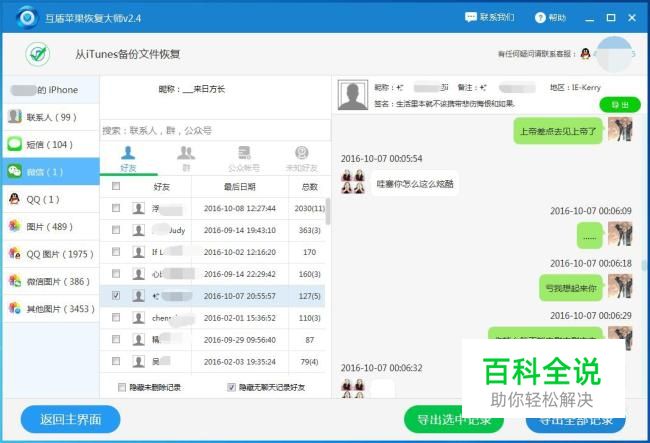Click the sender avatar beside 上帝差点去见上帝了
Viewport: 650px width, 443px height.
620,129
